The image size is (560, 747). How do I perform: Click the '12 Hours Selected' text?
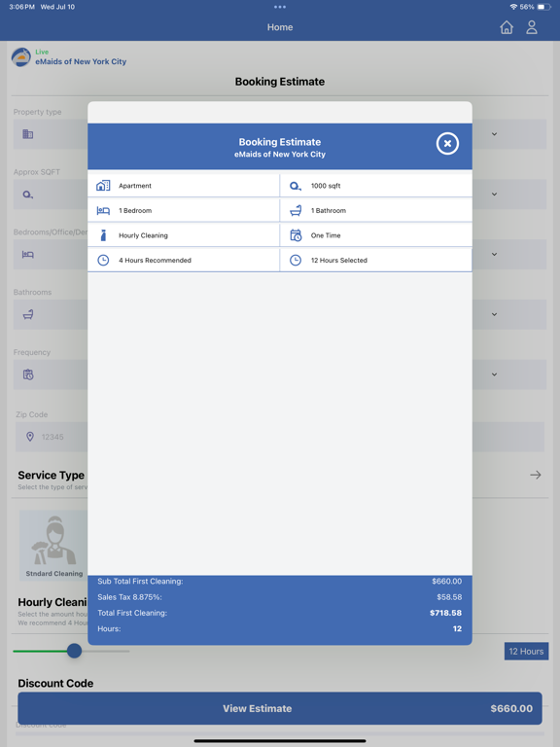click(x=339, y=260)
